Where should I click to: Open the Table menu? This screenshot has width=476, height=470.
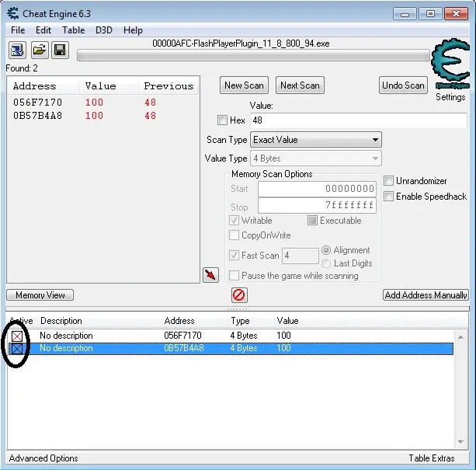click(74, 30)
